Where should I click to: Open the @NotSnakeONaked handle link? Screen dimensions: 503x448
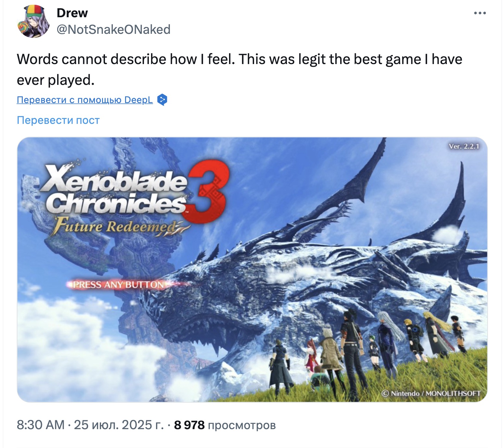113,30
